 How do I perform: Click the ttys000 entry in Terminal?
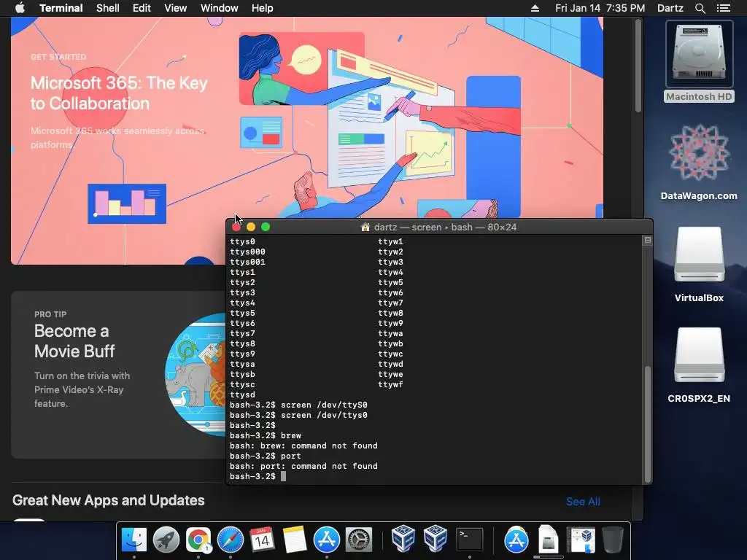247,252
